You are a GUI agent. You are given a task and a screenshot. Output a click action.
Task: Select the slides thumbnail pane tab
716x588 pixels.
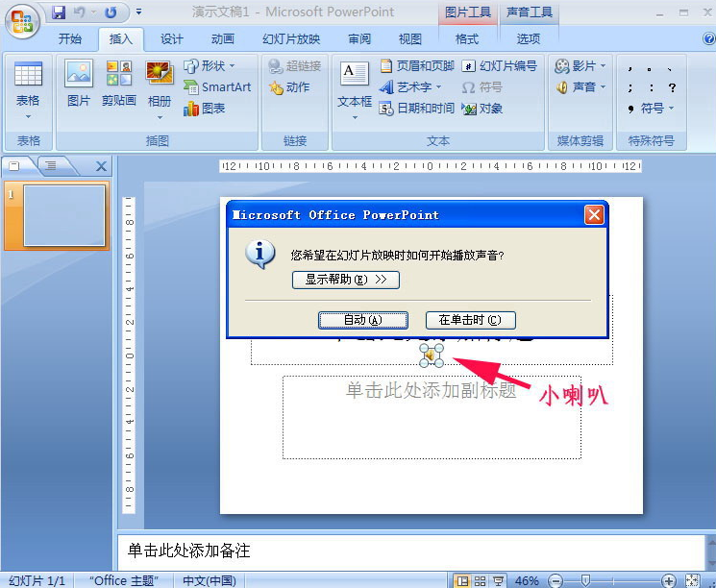[15, 165]
